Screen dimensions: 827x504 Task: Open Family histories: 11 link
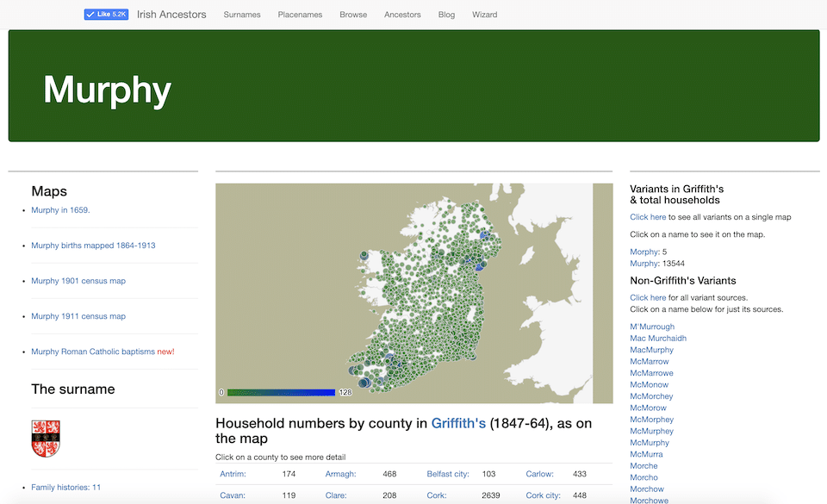[66, 487]
